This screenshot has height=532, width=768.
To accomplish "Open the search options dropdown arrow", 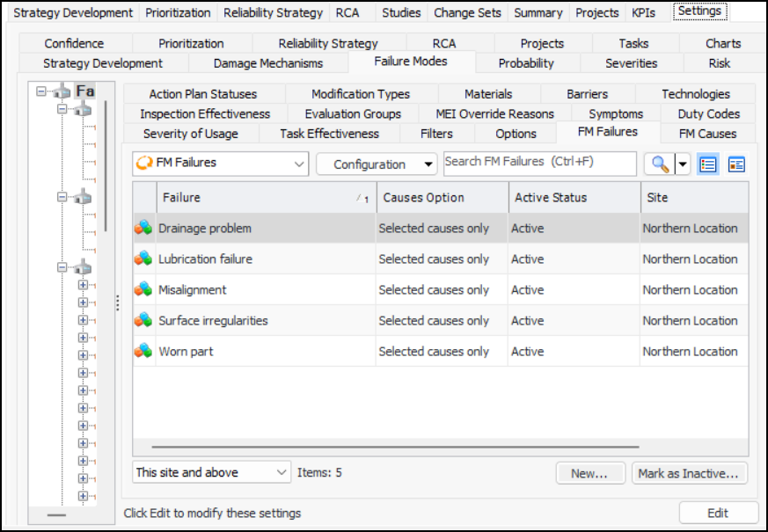I will (x=683, y=164).
